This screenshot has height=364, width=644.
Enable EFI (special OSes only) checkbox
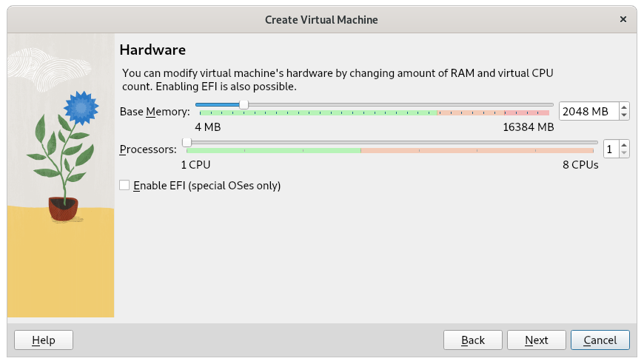click(124, 185)
